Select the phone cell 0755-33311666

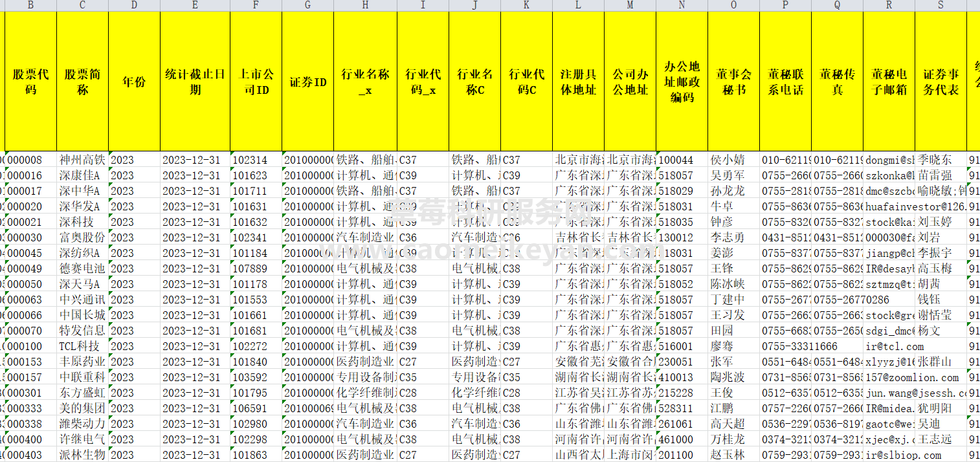click(785, 346)
